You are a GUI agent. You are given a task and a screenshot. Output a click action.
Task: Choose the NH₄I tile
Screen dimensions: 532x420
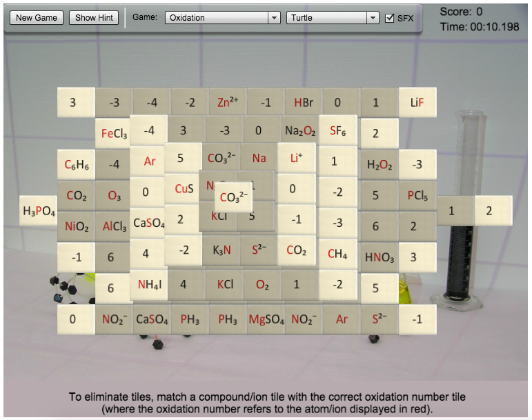tap(149, 284)
